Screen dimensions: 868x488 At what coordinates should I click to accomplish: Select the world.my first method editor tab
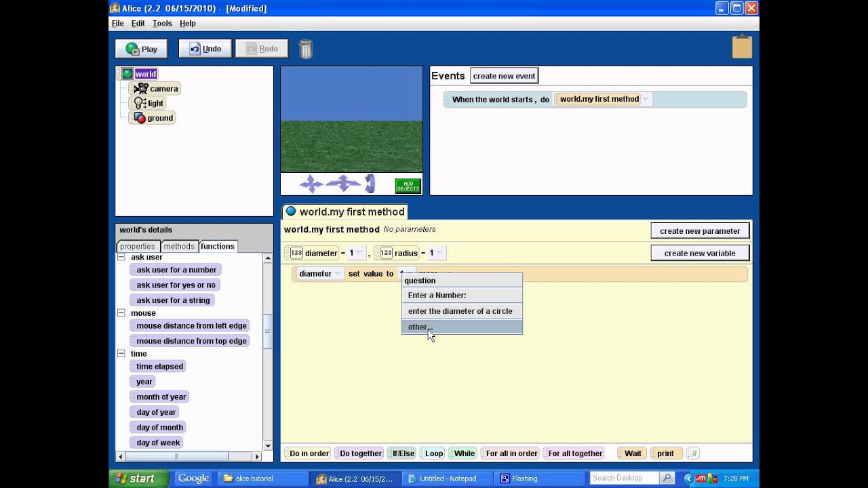(x=344, y=211)
